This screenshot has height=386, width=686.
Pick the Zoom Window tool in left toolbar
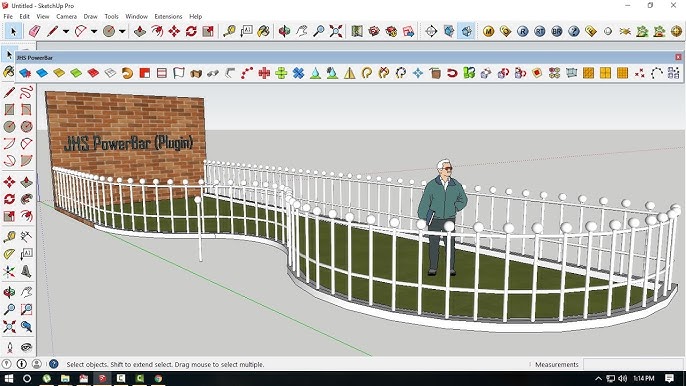[26, 309]
